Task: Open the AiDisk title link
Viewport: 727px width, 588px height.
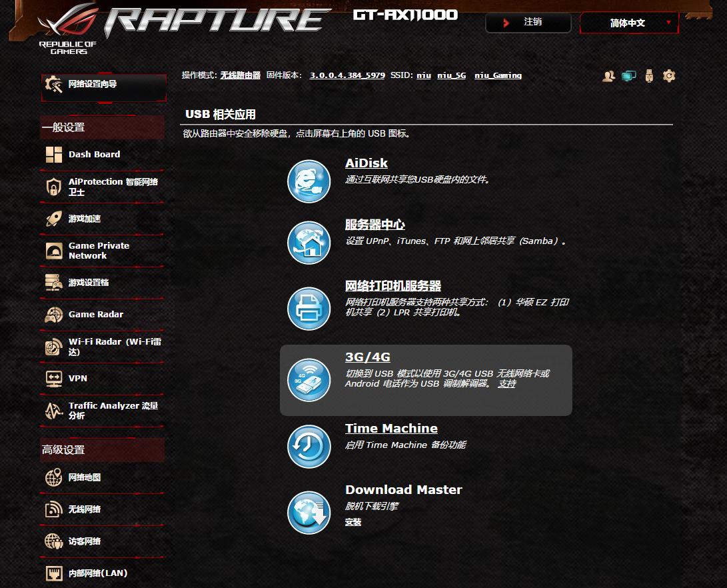Action: [x=366, y=163]
